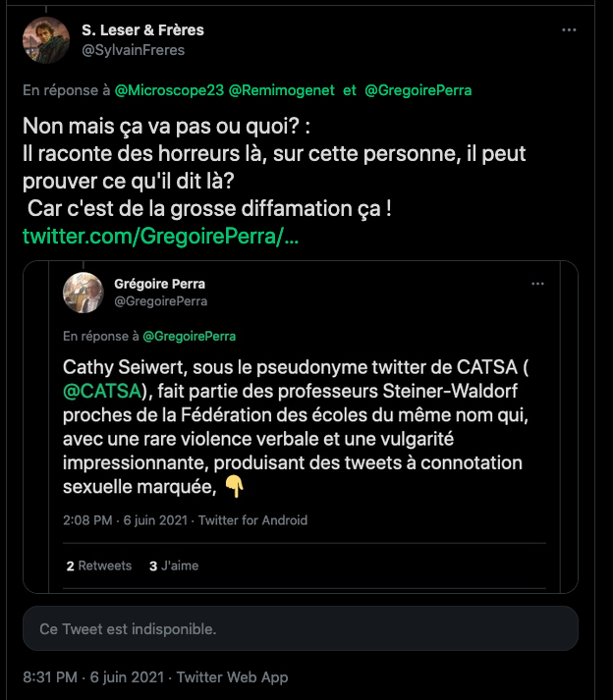The width and height of the screenshot is (613, 700).
Task: Open the S. Leser & Frères display name
Action: [x=142, y=30]
